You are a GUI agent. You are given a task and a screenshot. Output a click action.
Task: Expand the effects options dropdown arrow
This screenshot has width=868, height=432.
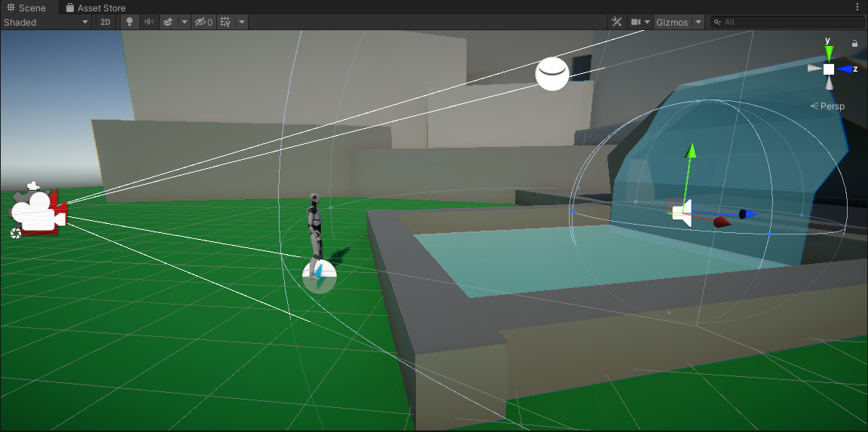coord(185,22)
